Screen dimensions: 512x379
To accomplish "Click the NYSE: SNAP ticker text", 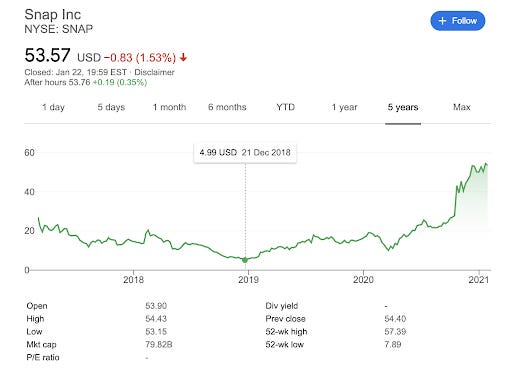I will (x=59, y=29).
